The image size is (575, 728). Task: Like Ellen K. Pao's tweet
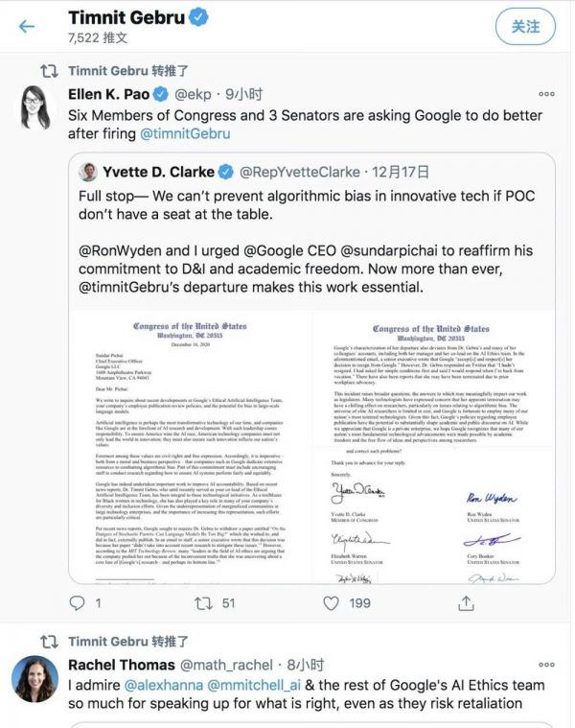pos(332,603)
